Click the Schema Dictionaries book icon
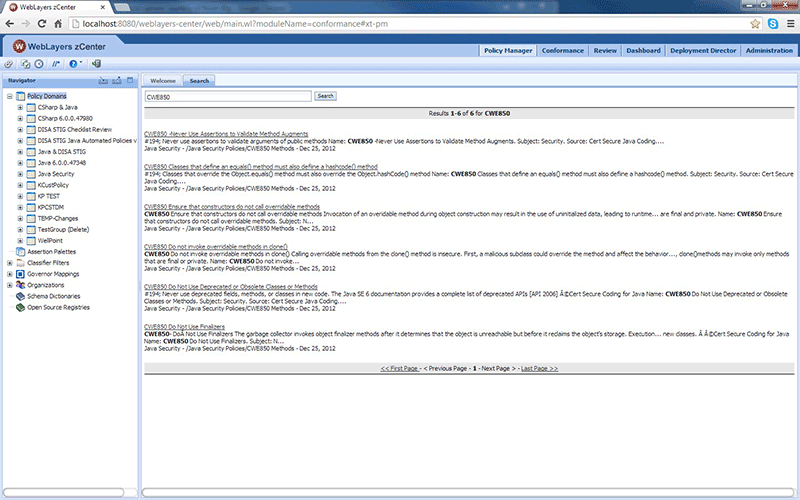Screen dimensions: 800x500 20,296
